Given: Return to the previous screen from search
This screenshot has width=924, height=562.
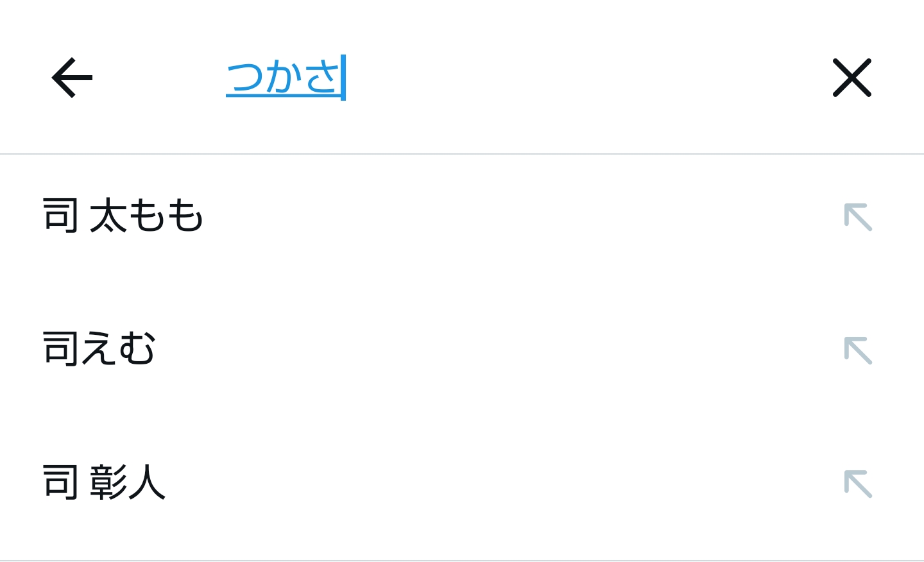Looking at the screenshot, I should [72, 78].
